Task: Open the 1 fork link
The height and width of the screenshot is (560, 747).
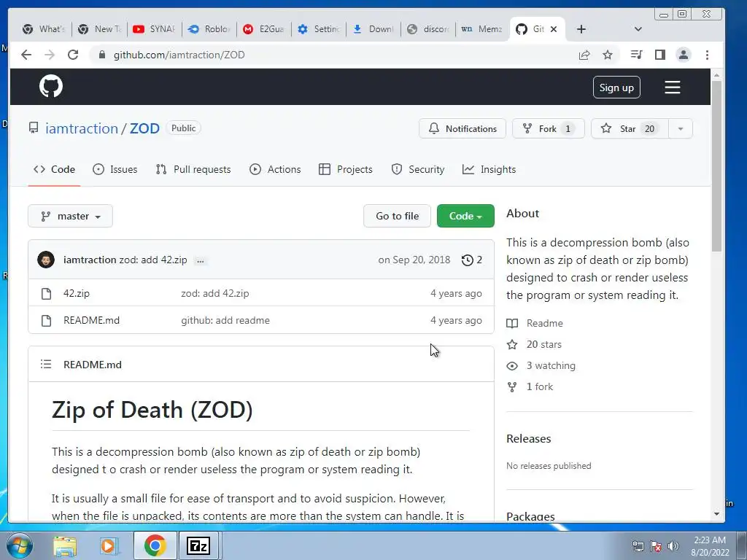Action: [540, 386]
